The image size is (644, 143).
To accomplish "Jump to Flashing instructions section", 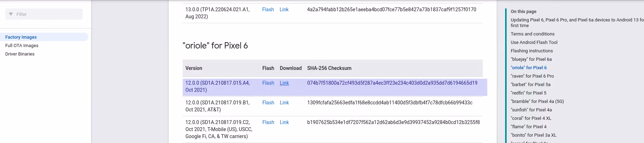I will [532, 51].
